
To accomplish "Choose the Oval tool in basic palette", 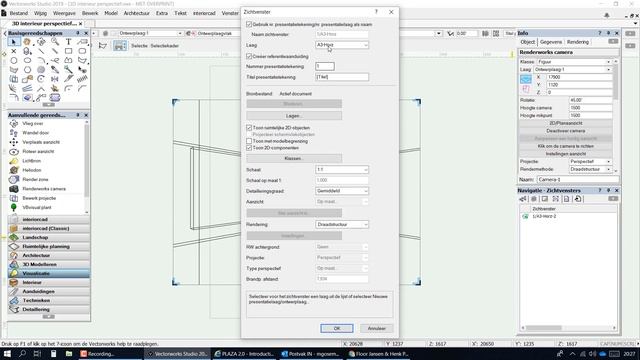I will pos(27,60).
